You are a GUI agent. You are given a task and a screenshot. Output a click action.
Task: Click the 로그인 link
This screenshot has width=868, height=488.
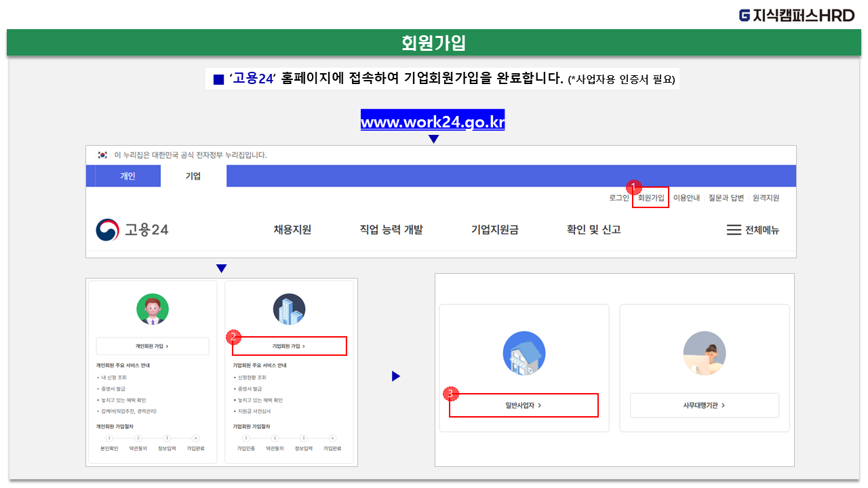[618, 198]
